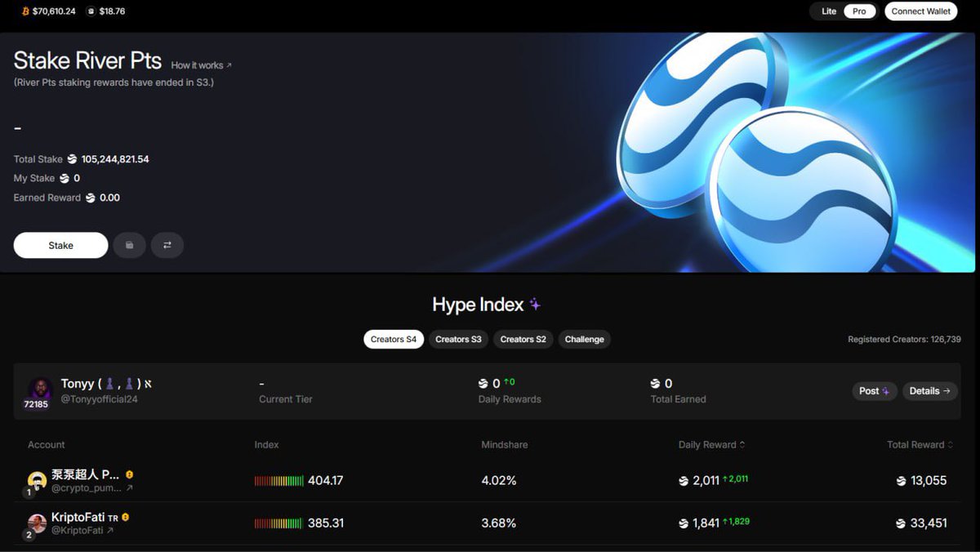Click the Index column header
The height and width of the screenshot is (552, 980).
tap(267, 445)
